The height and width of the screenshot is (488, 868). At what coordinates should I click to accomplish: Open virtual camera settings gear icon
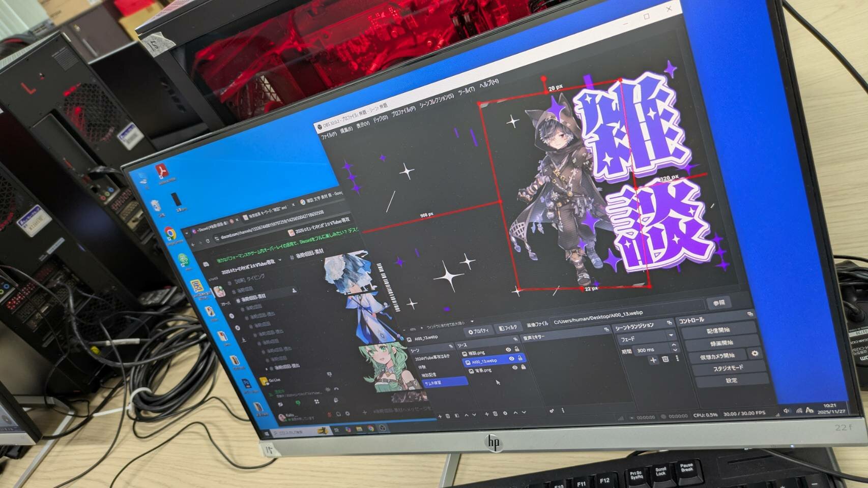pos(755,353)
